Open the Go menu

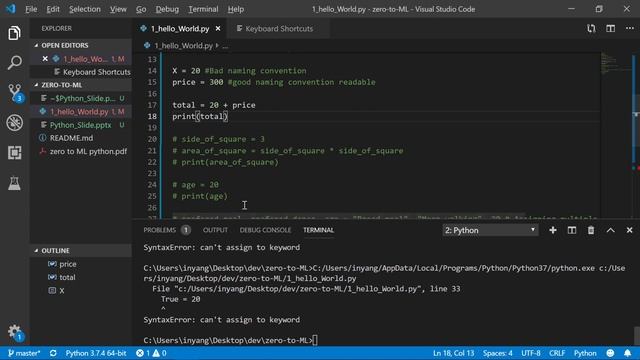pyautogui.click(x=141, y=9)
